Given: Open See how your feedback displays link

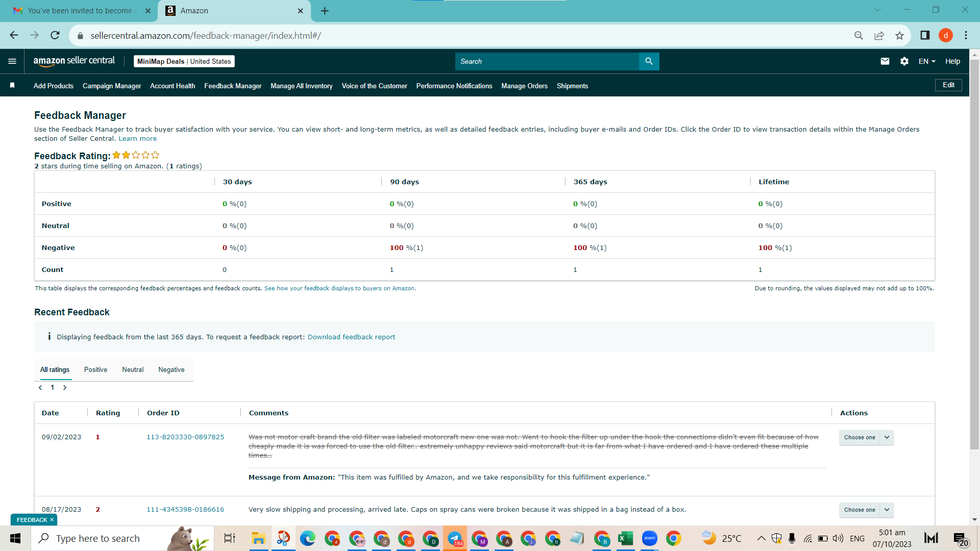Looking at the screenshot, I should click(x=339, y=288).
